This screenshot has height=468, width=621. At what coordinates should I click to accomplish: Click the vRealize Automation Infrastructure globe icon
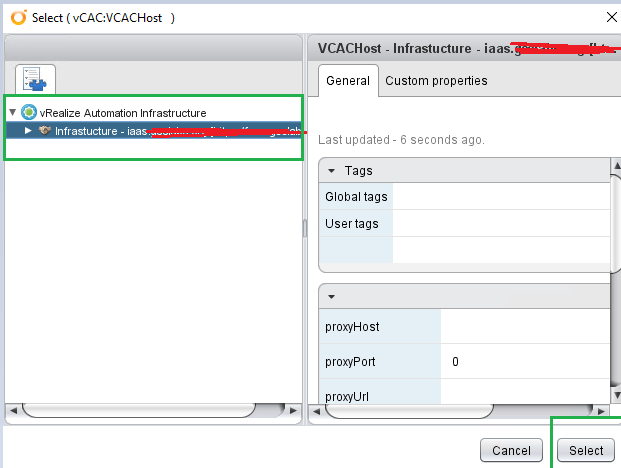pos(28,112)
